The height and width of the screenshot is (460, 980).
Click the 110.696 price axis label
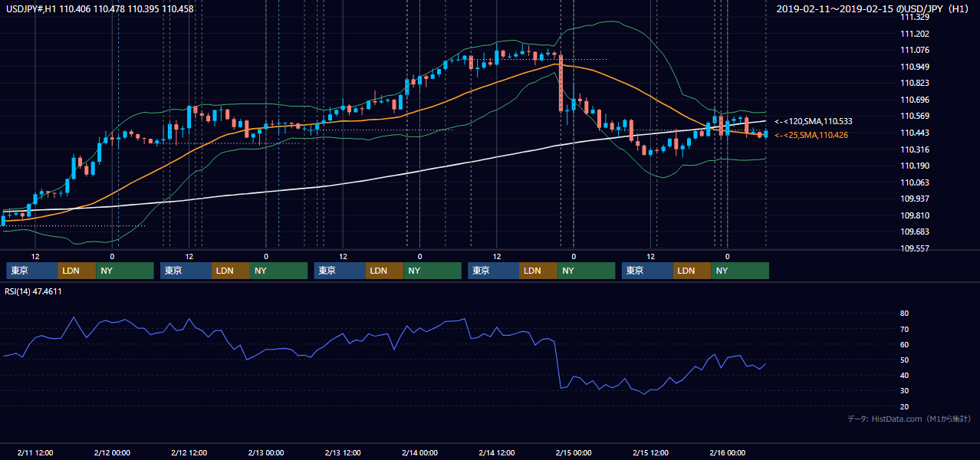click(x=914, y=100)
